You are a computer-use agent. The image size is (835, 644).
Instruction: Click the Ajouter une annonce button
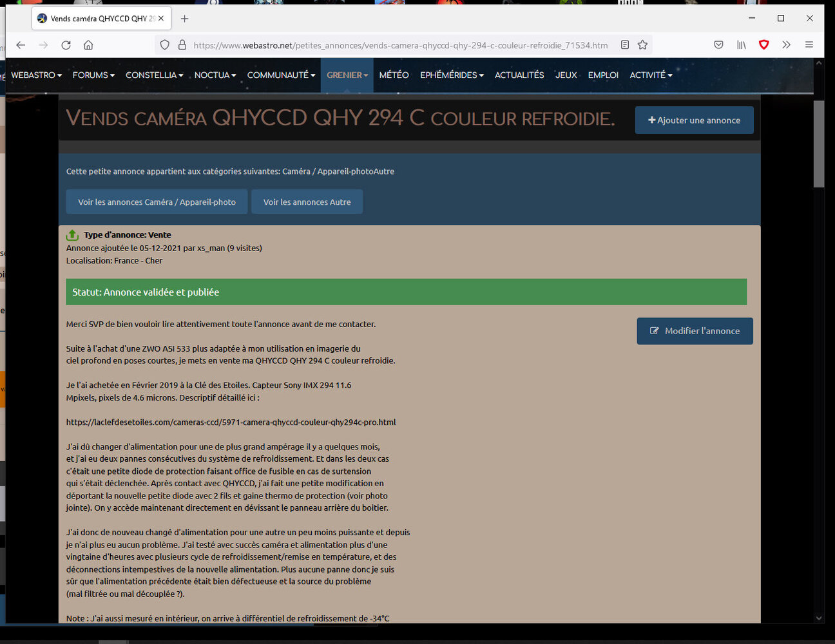pyautogui.click(x=694, y=120)
